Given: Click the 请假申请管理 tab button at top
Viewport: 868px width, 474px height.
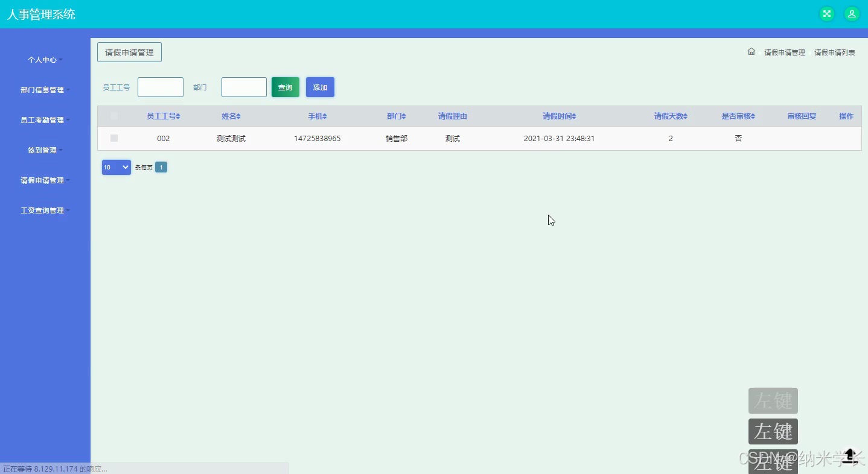Looking at the screenshot, I should click(x=129, y=52).
